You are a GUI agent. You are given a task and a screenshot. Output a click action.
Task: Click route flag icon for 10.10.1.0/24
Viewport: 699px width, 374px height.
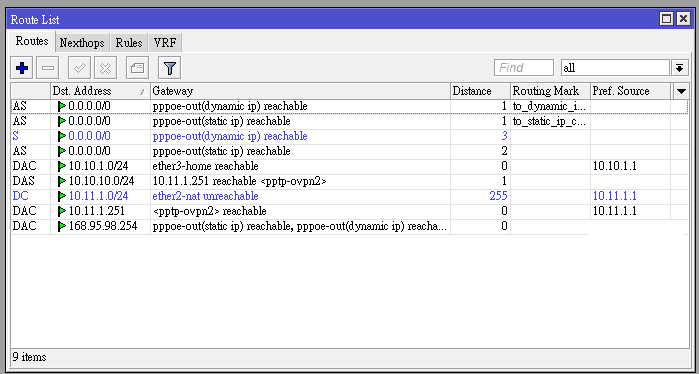coord(62,167)
